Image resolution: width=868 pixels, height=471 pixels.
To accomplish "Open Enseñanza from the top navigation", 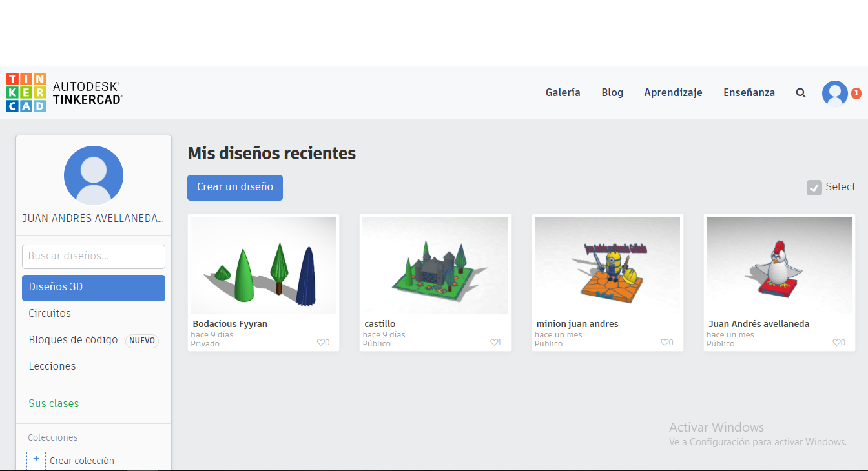I will coord(749,93).
